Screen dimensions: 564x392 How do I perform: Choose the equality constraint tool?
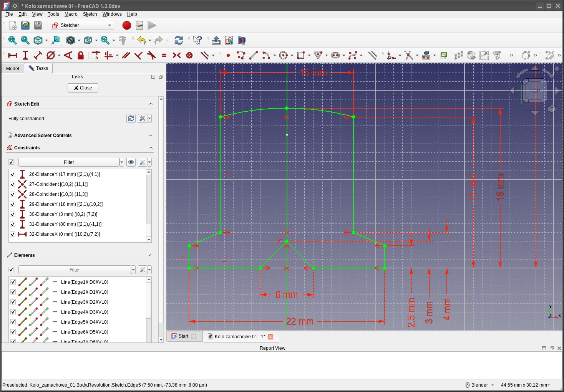click(x=164, y=55)
